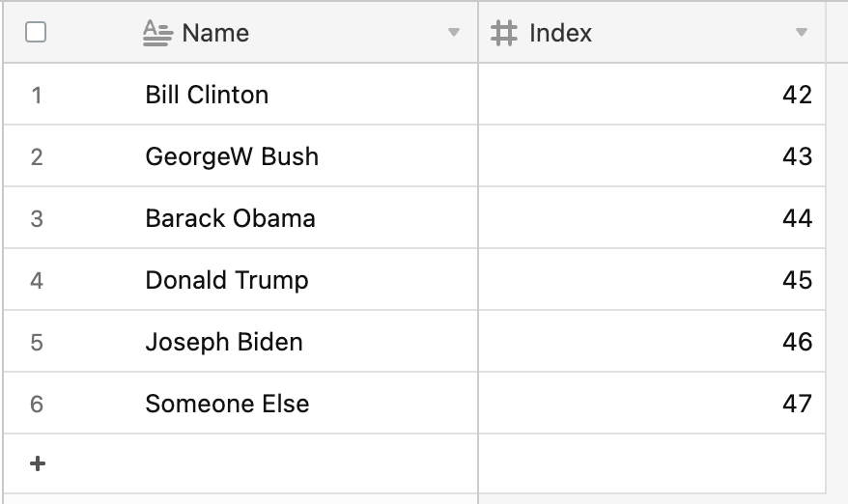Select the GeorgeW Bush cell
The image size is (848, 504).
coord(232,156)
